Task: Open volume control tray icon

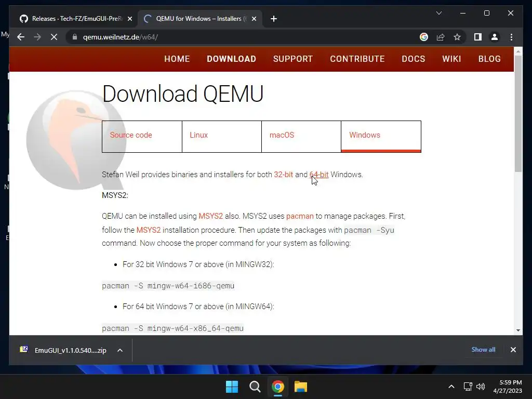Action: coord(481,387)
